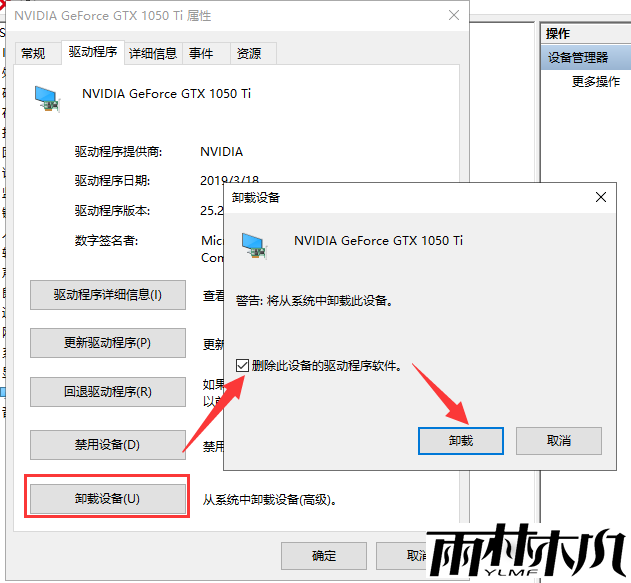This screenshot has width=631, height=583.
Task: Click the 驱动程序日期 label
Action: [112, 181]
